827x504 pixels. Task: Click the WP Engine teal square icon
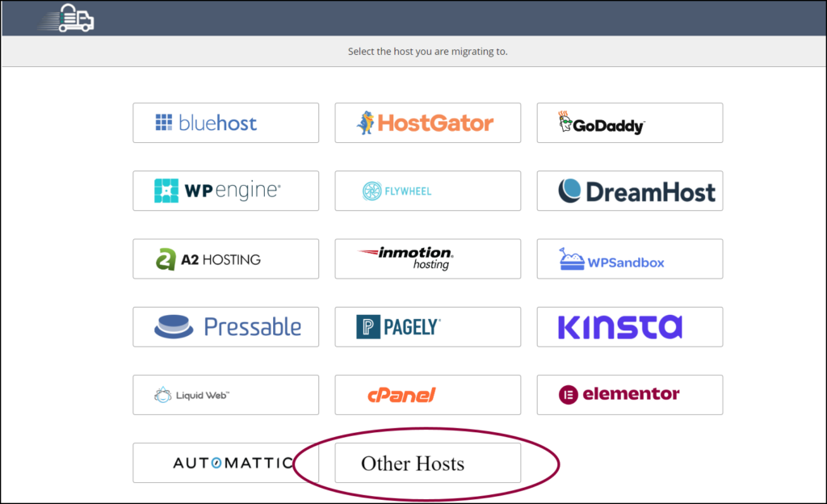pyautogui.click(x=166, y=191)
